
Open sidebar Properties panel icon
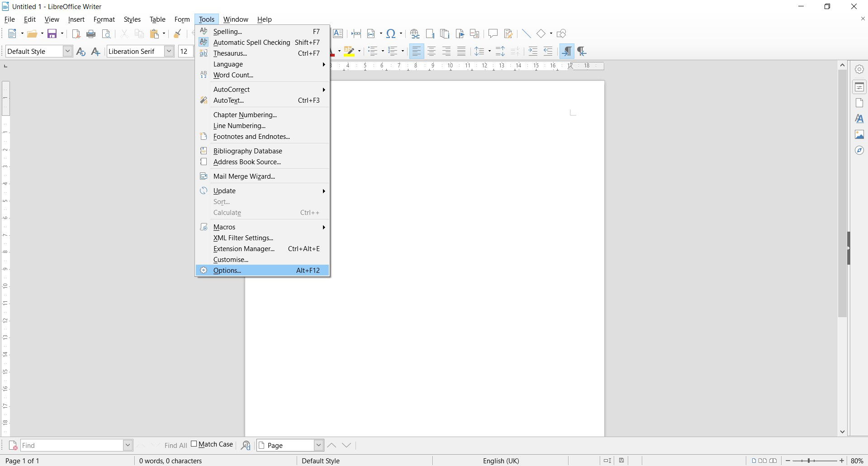tap(859, 87)
